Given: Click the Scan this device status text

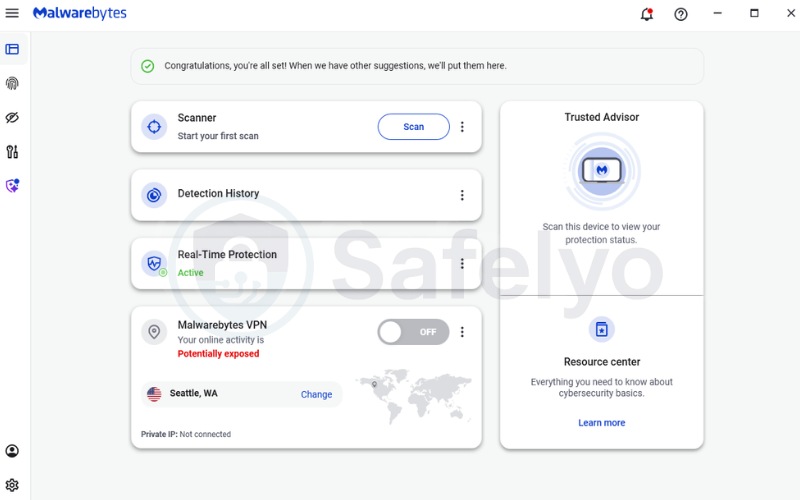Looking at the screenshot, I should (601, 233).
